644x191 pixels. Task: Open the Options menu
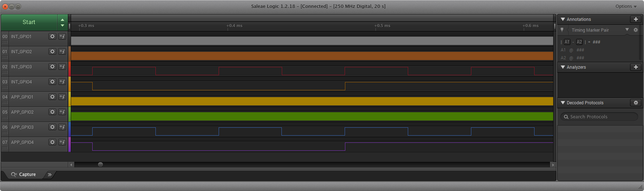(626, 6)
